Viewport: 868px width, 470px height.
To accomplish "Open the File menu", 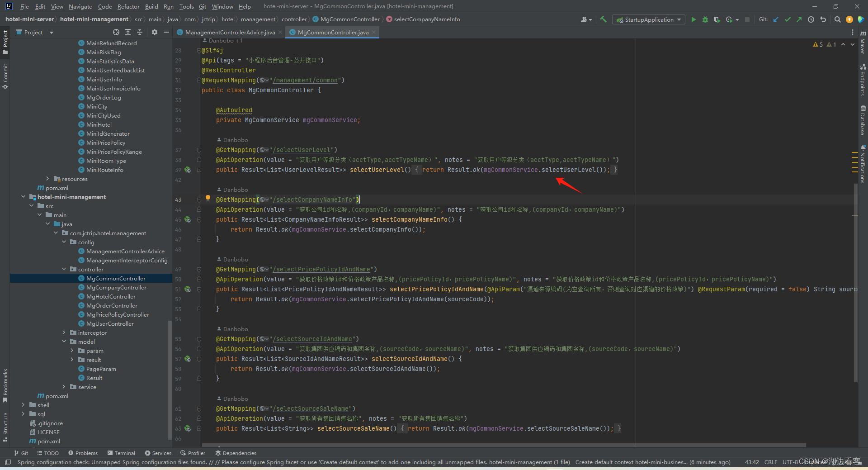I will (x=24, y=6).
